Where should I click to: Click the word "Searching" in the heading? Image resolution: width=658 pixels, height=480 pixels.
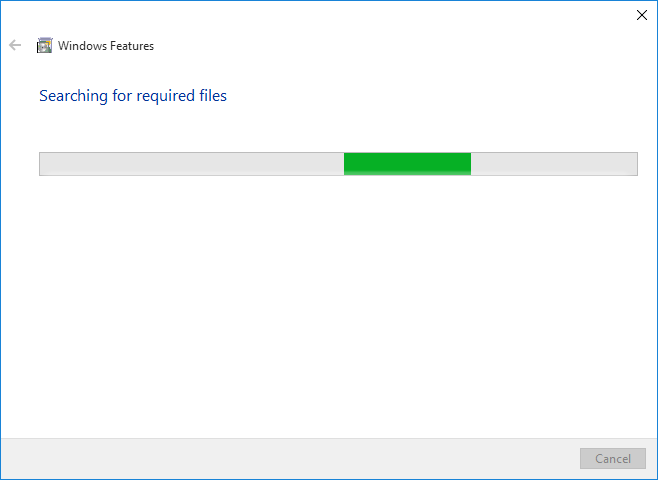[72, 96]
